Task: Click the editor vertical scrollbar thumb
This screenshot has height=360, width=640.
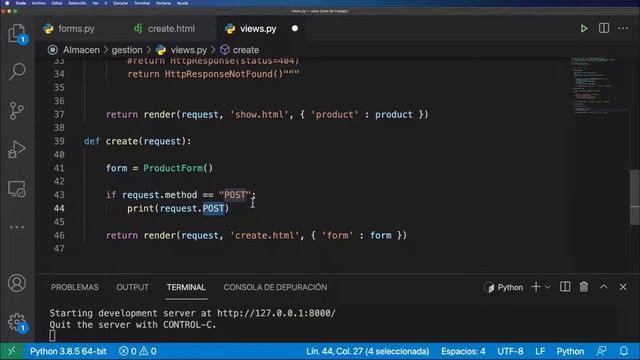Action: click(634, 198)
